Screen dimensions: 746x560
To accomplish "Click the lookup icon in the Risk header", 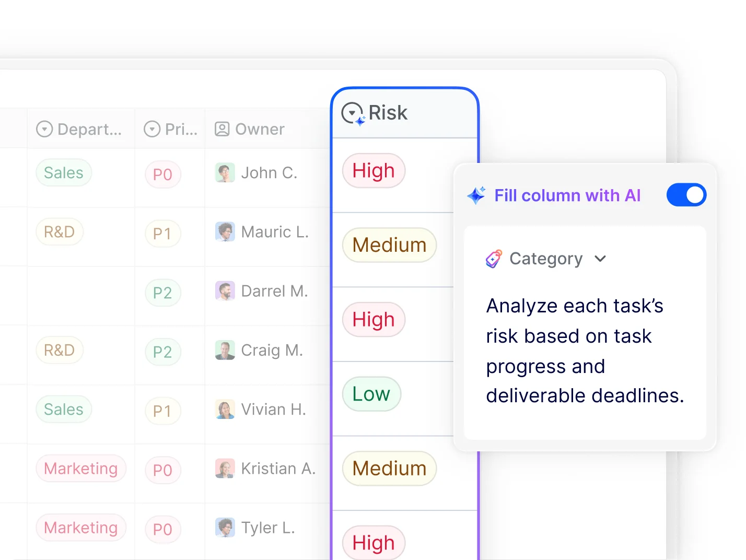I will click(x=352, y=112).
